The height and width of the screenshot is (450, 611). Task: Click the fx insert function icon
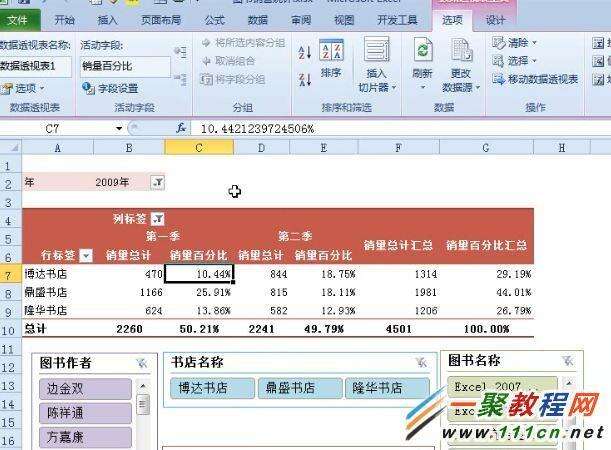(180, 128)
